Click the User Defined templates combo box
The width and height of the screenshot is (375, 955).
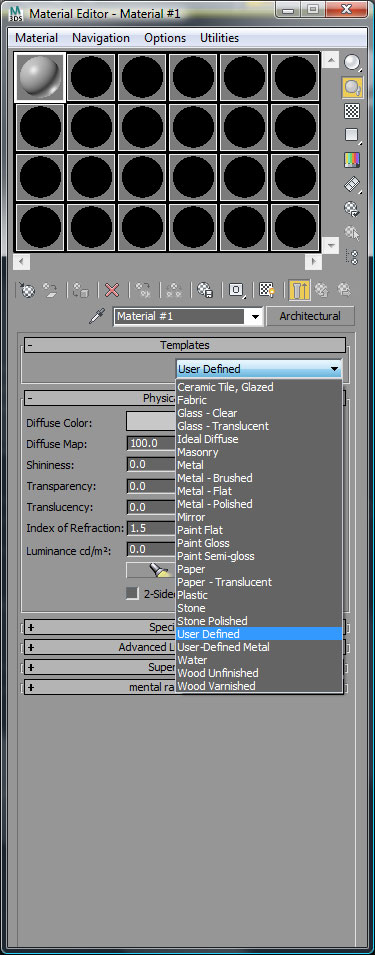[259, 368]
